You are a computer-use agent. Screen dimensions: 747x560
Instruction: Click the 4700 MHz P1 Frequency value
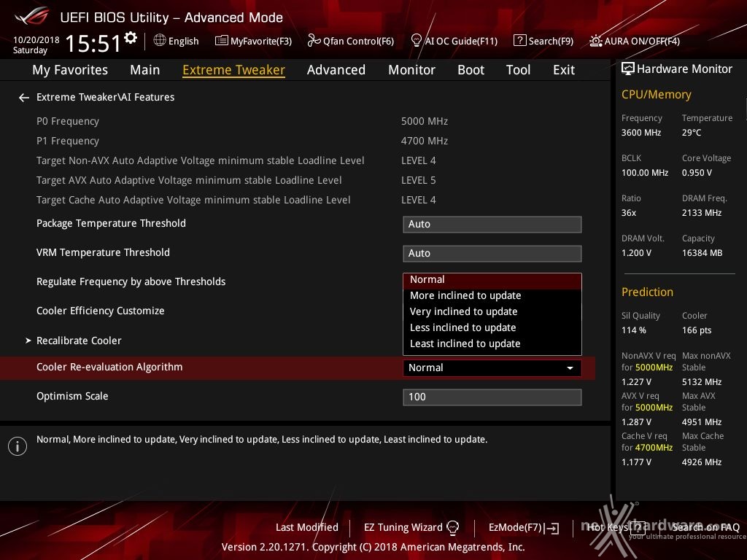(425, 141)
